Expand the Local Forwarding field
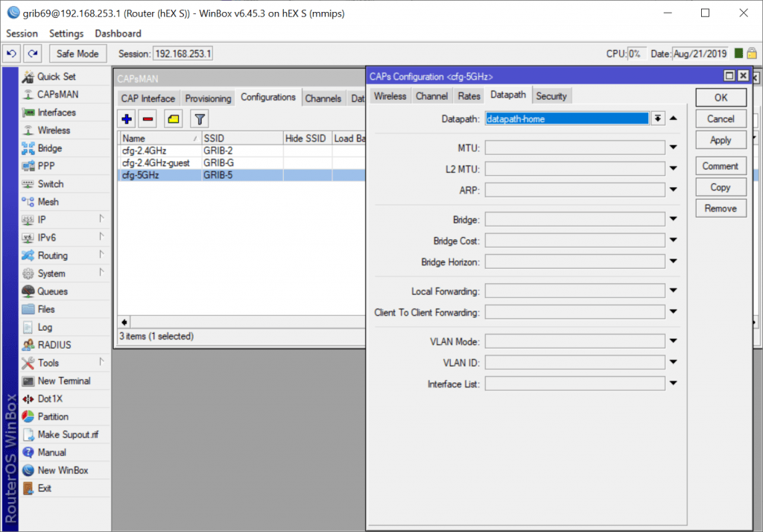Image resolution: width=763 pixels, height=532 pixels. click(x=674, y=291)
